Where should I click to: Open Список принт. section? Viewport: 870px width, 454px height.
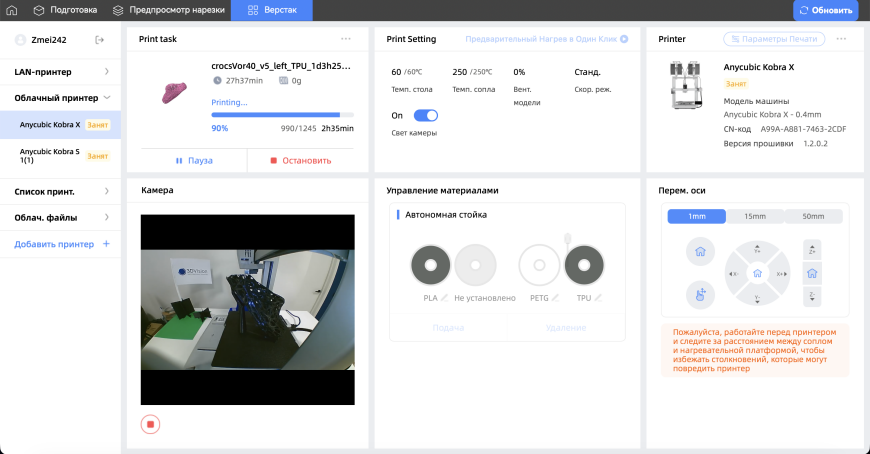point(60,191)
